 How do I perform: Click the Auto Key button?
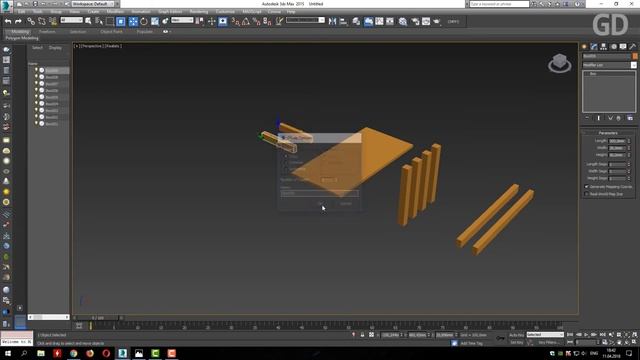pyautogui.click(x=516, y=335)
